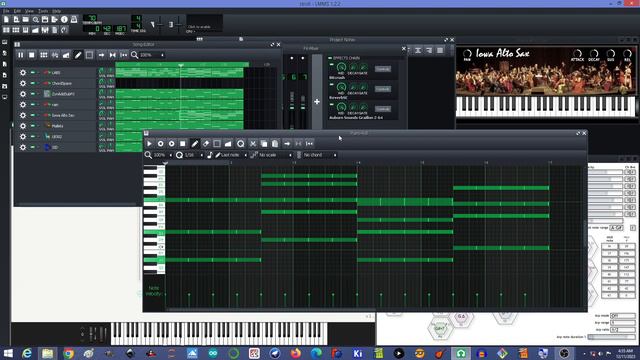The image size is (640, 360).
Task: Open the 'No chord' dropdown
Action: [x=320, y=155]
